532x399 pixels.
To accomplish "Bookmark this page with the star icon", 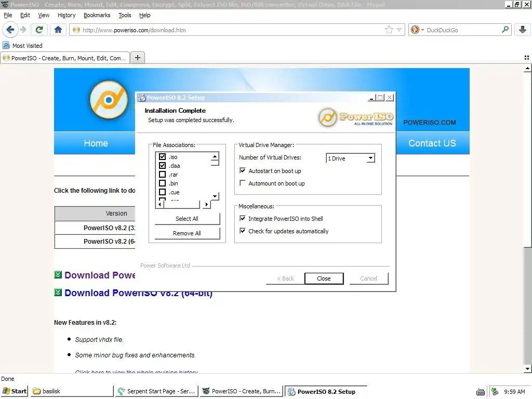I will (x=389, y=30).
